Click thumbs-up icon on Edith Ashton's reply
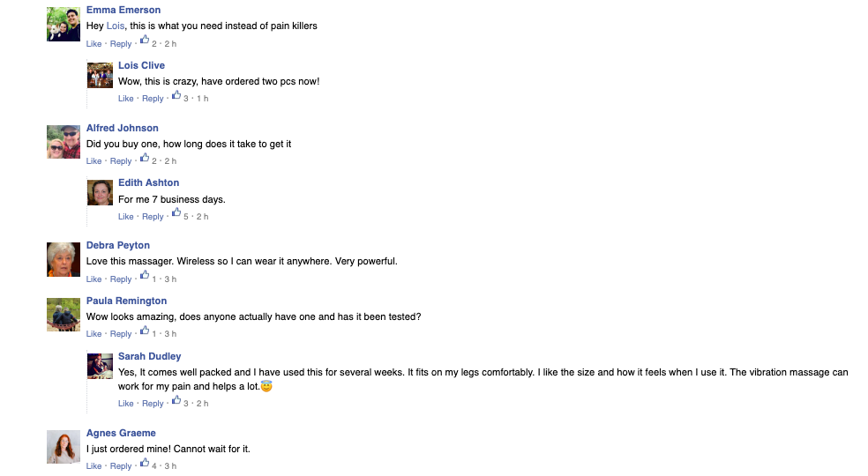This screenshot has width=868, height=476. pyautogui.click(x=176, y=213)
